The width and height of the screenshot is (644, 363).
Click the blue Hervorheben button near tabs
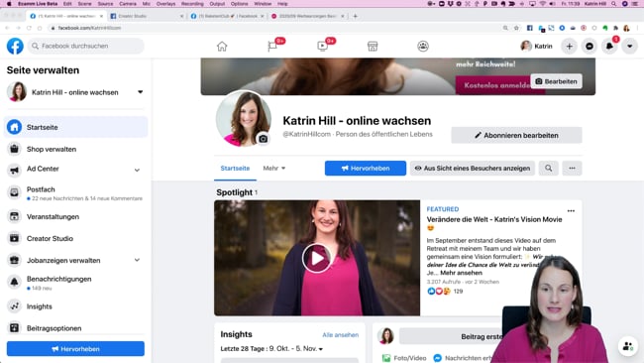366,169
